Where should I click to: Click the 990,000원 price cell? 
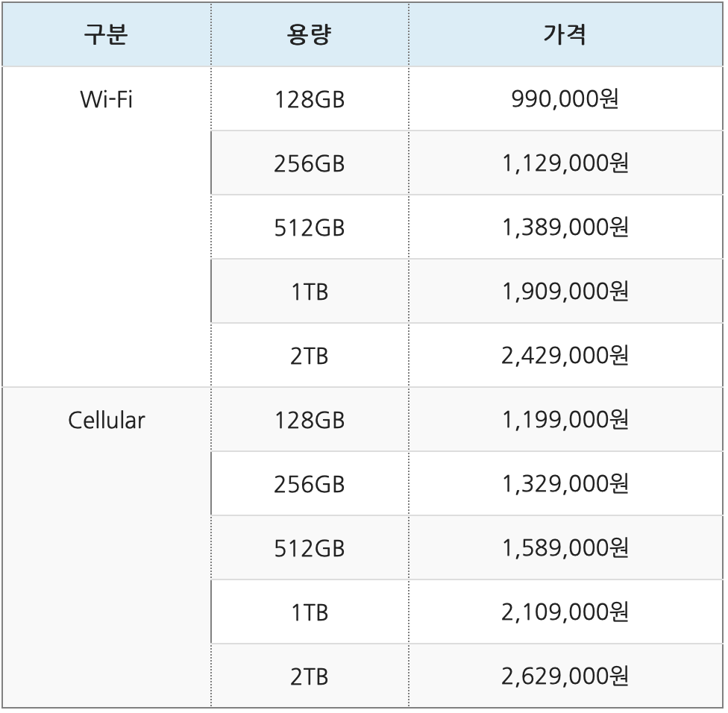pos(565,98)
